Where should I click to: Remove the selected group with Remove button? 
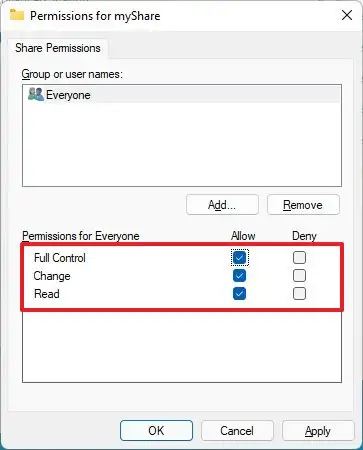pos(303,205)
